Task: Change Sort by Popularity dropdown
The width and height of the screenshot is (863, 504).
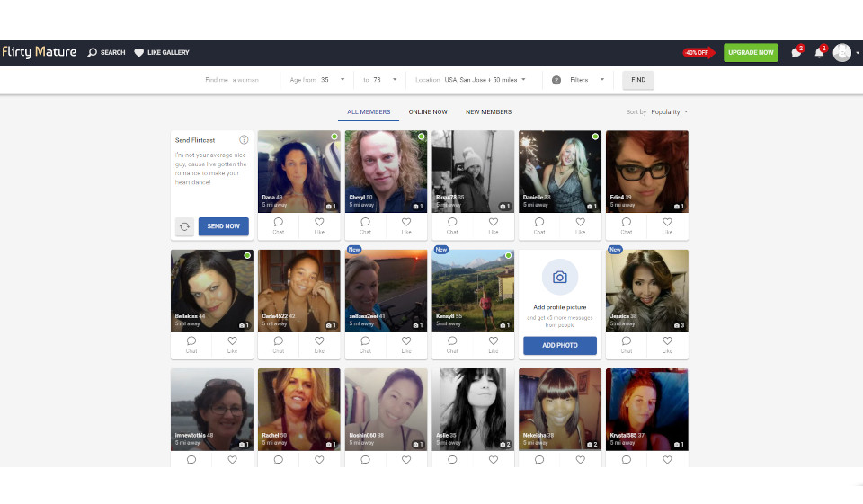Action: click(670, 112)
